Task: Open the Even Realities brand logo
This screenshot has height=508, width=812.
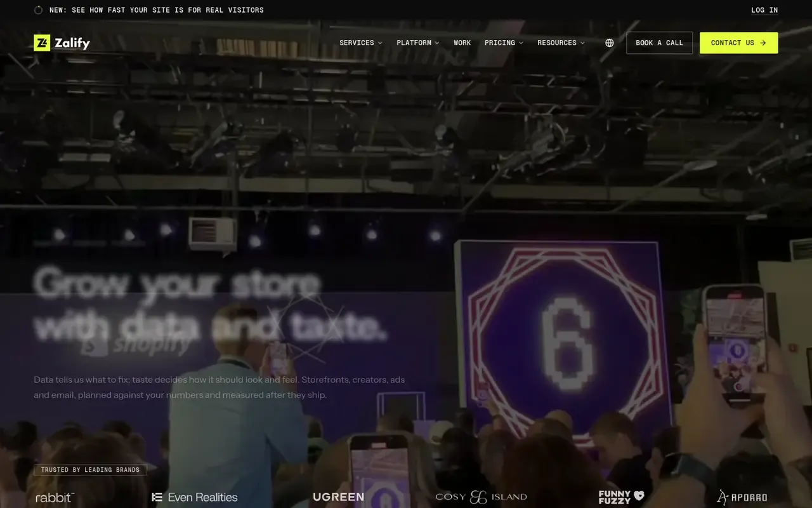Action: click(195, 497)
